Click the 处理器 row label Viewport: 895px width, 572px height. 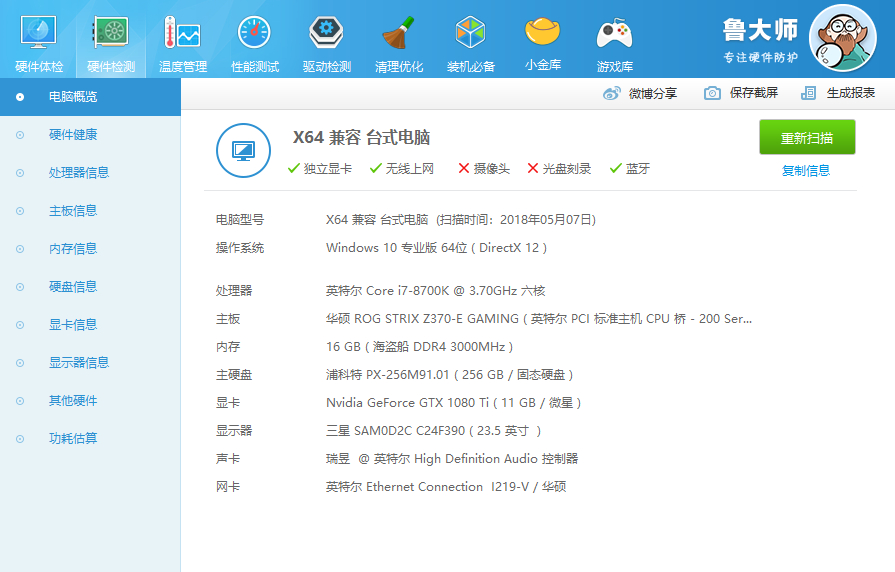(x=234, y=291)
